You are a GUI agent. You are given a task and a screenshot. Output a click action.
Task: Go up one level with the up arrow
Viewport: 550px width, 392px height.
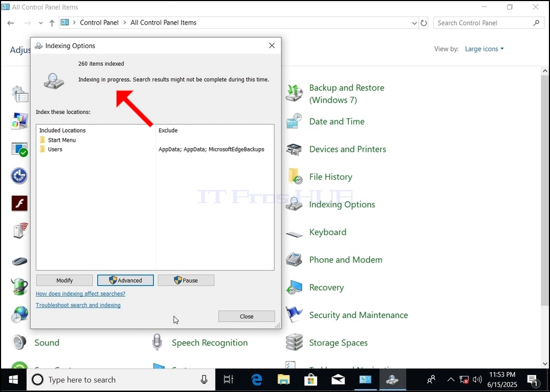pos(52,23)
